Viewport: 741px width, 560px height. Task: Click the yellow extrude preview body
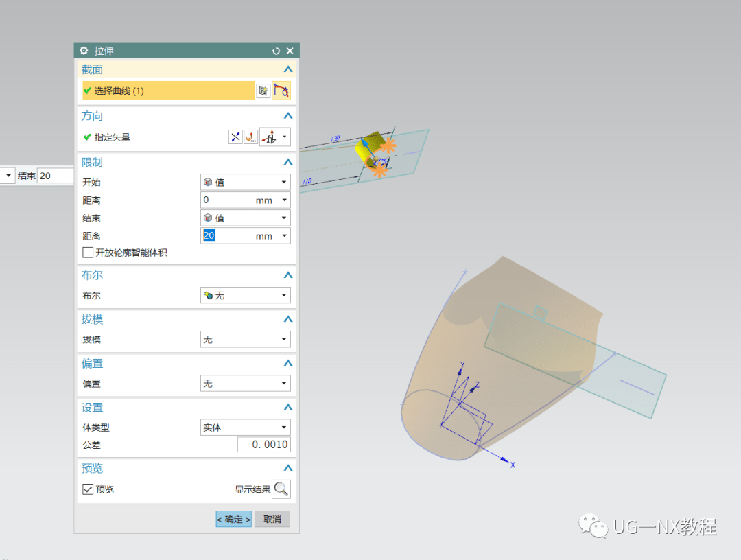371,148
